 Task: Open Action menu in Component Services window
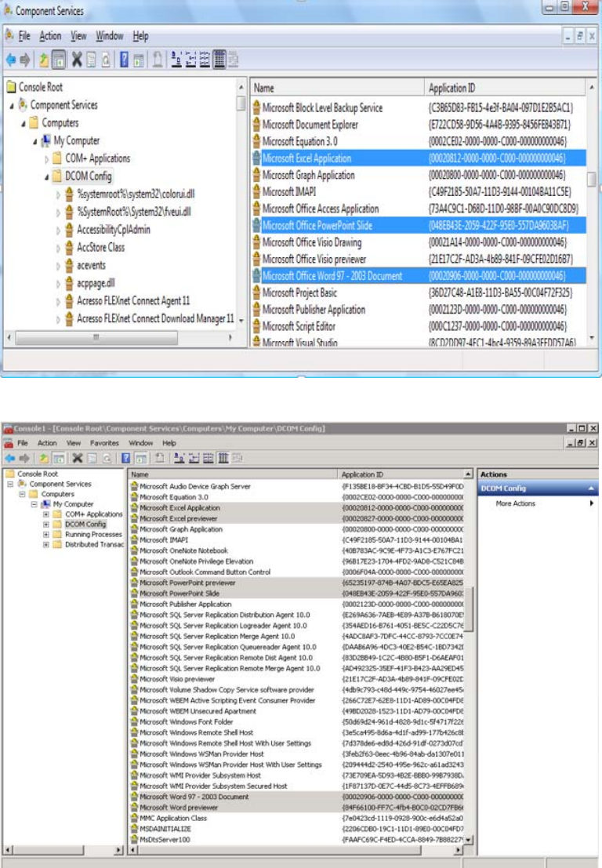[x=50, y=36]
